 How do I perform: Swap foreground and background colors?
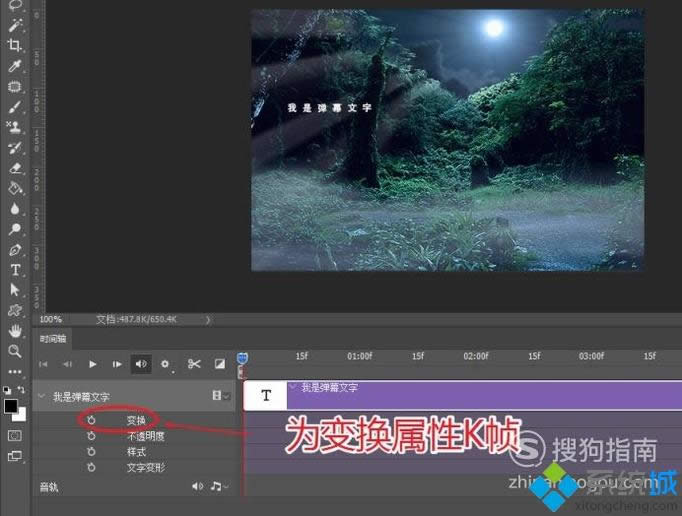(21, 390)
